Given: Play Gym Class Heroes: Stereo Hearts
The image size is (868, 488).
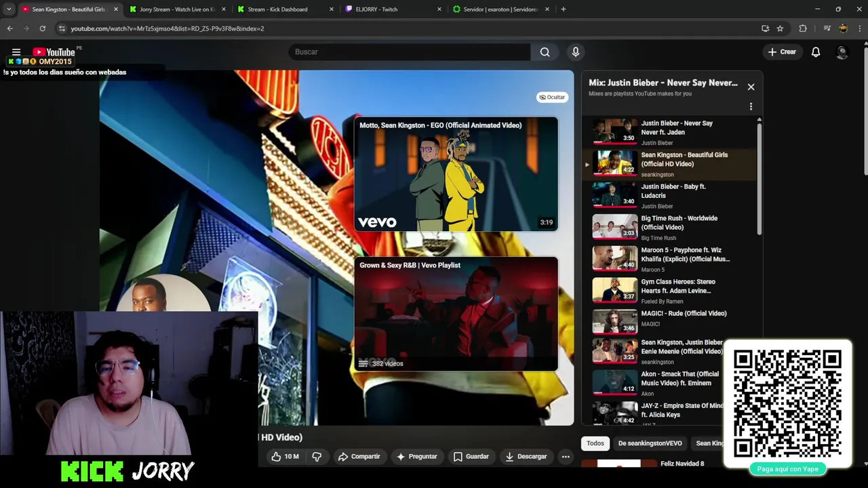Looking at the screenshot, I should (669, 291).
